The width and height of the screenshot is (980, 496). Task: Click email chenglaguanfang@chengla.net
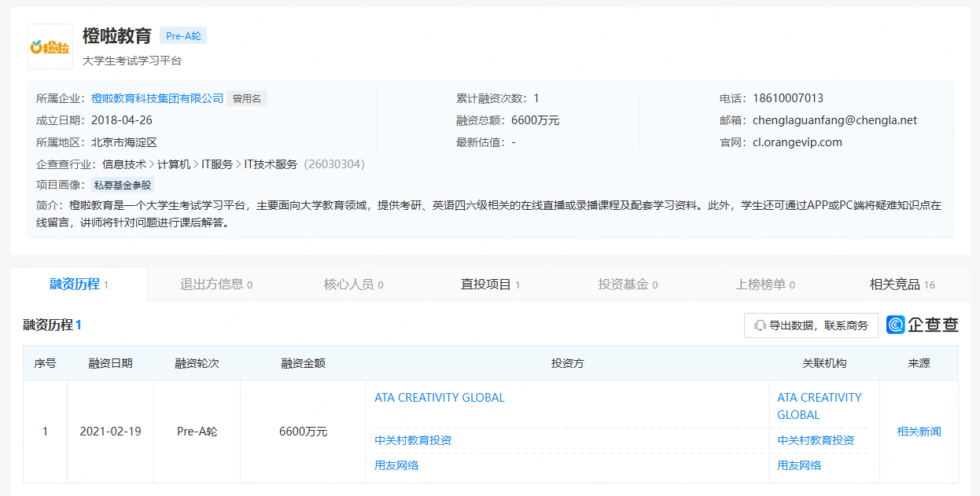[x=834, y=120]
